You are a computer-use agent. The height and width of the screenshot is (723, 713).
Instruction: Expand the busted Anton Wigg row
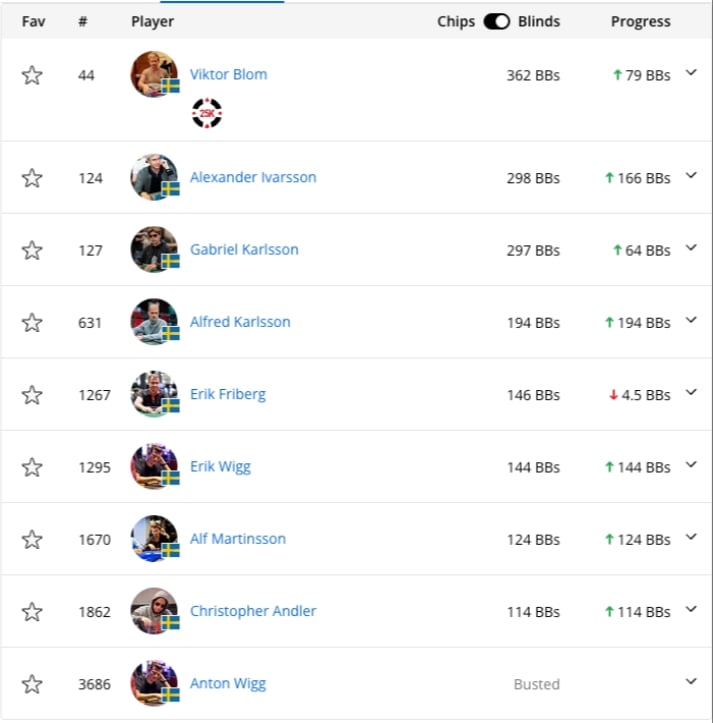(691, 682)
